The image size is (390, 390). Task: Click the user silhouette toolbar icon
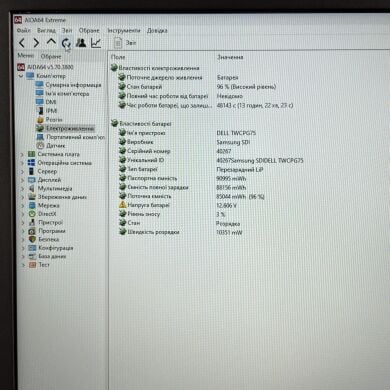[81, 43]
